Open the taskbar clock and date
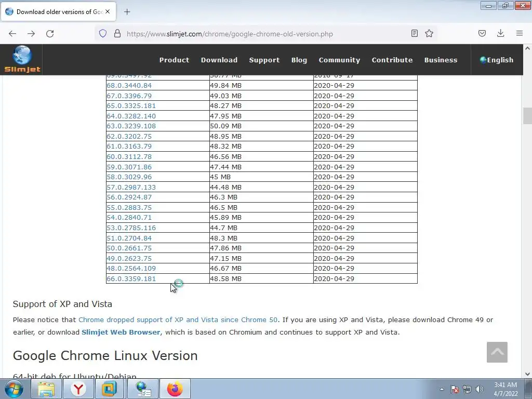Screen dimensions: 532x399 click(506, 389)
